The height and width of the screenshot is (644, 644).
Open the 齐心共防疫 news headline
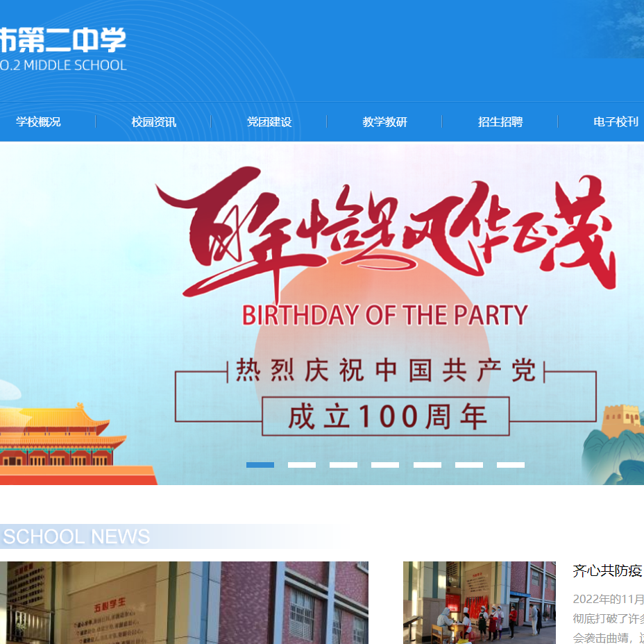(607, 571)
